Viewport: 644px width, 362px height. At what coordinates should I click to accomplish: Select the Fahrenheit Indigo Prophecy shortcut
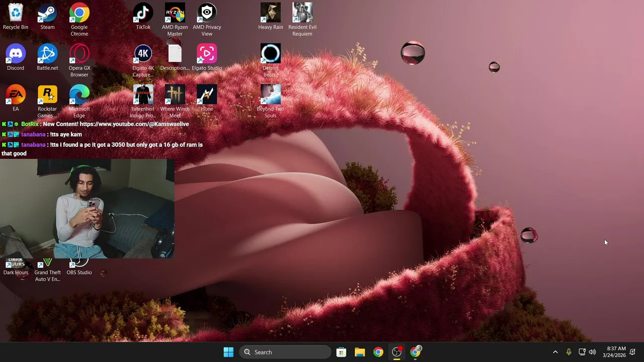[143, 101]
